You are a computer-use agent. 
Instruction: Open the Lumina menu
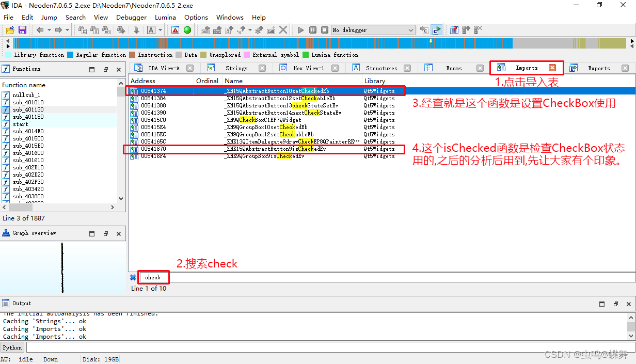click(165, 17)
